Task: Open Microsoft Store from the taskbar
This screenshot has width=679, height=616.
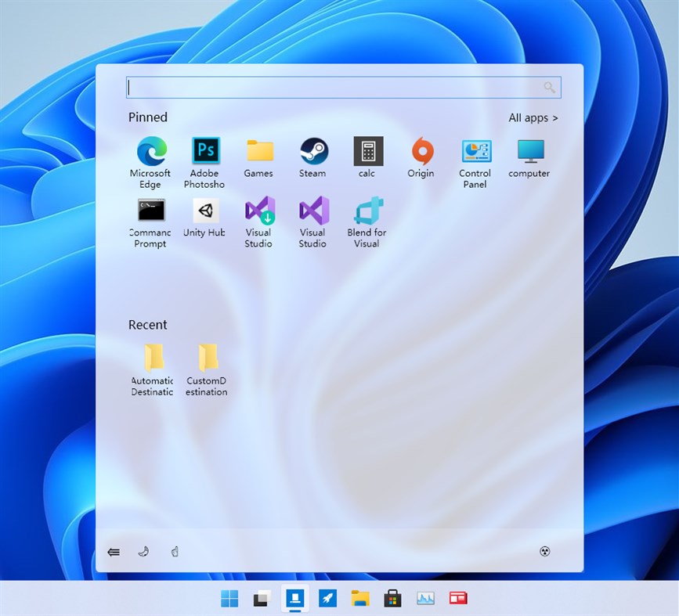Action: (392, 597)
